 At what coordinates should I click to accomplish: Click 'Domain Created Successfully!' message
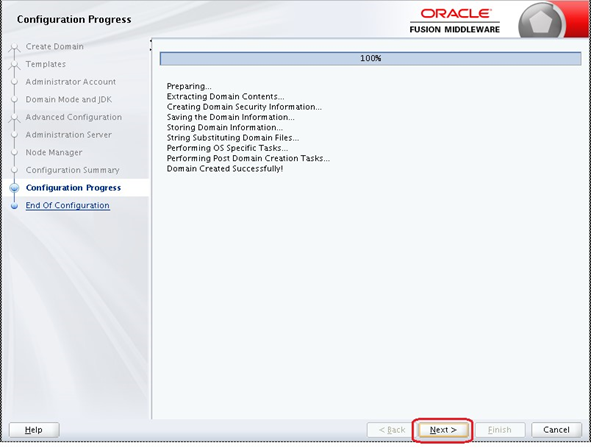click(x=225, y=168)
